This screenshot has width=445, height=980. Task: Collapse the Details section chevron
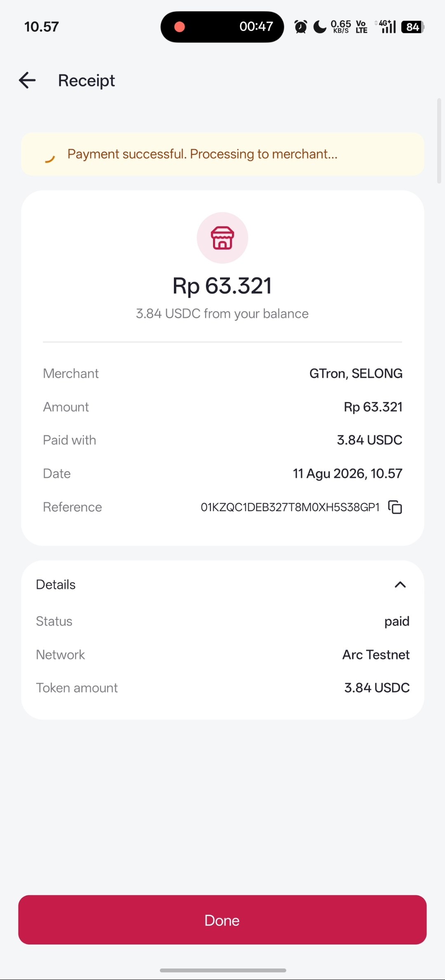(x=400, y=584)
